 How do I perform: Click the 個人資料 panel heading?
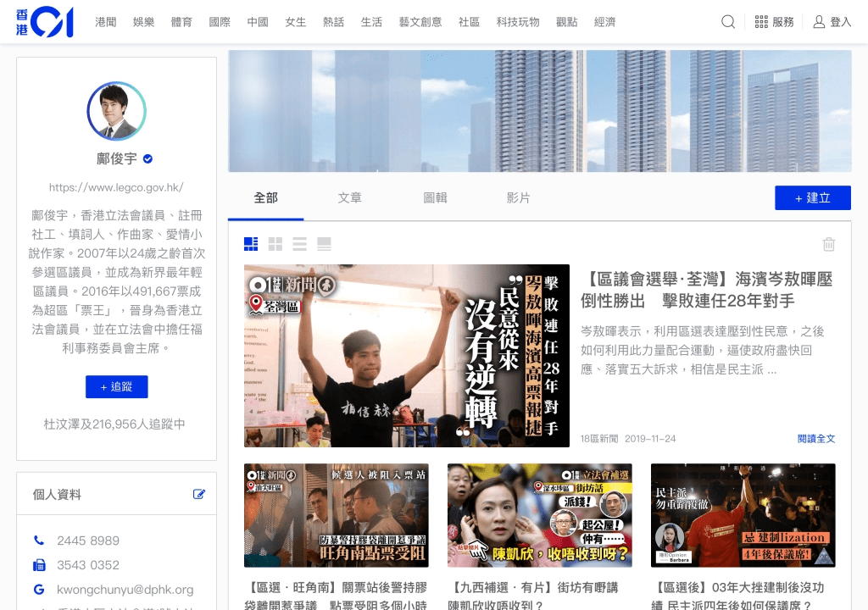pos(57,495)
